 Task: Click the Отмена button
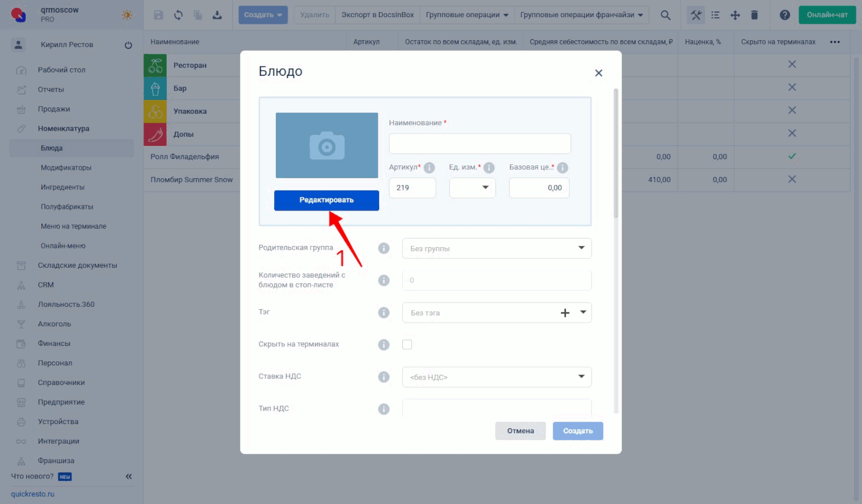click(520, 431)
